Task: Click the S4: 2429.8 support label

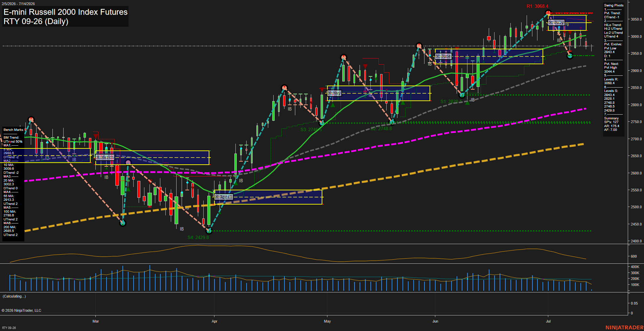Action: click(198, 237)
